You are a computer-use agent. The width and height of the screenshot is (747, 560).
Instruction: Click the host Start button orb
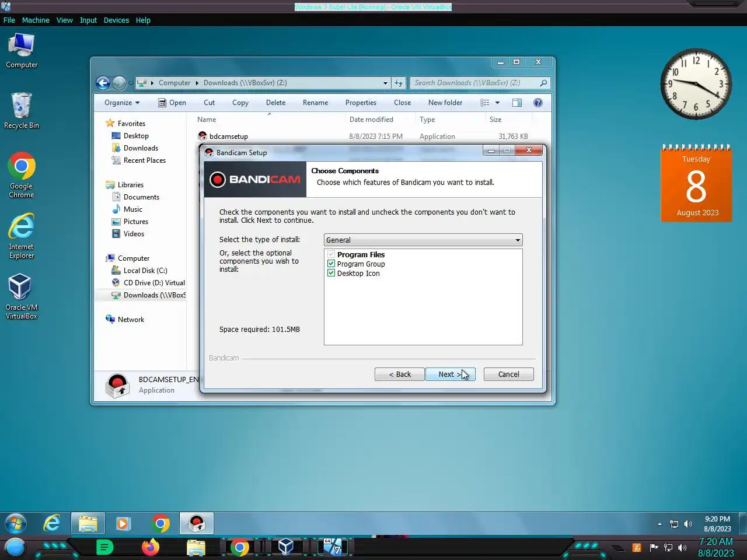tap(15, 547)
